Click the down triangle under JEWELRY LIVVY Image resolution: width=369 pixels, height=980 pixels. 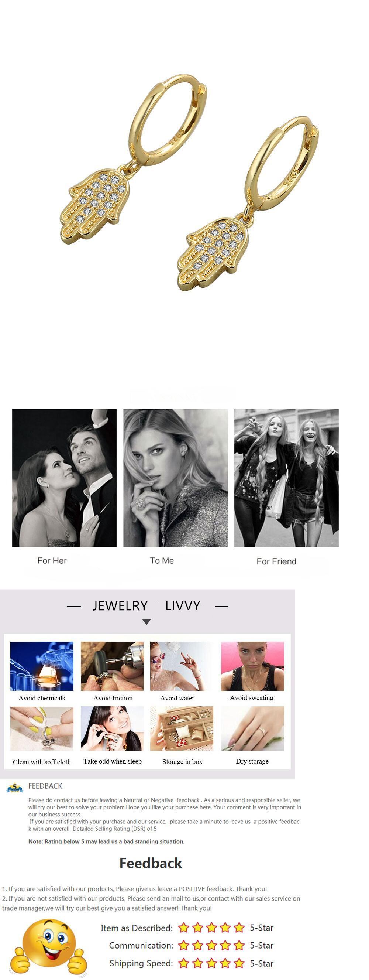[x=146, y=622]
